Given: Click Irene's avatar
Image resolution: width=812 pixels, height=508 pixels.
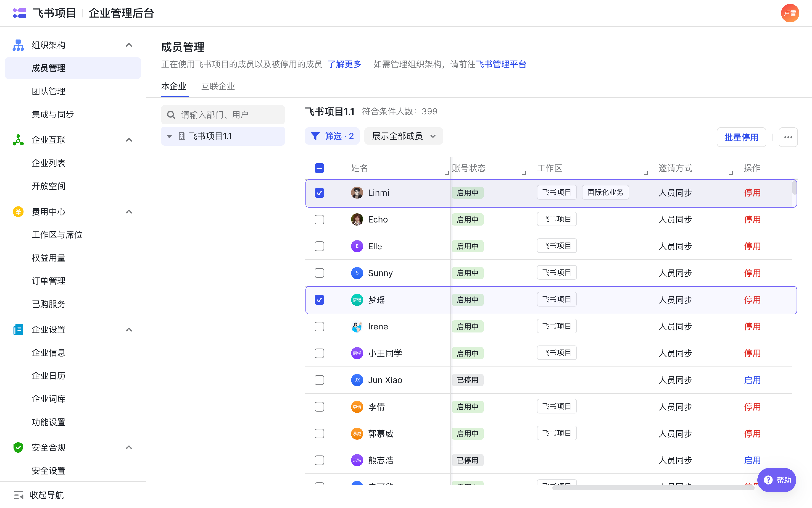Looking at the screenshot, I should pos(357,327).
